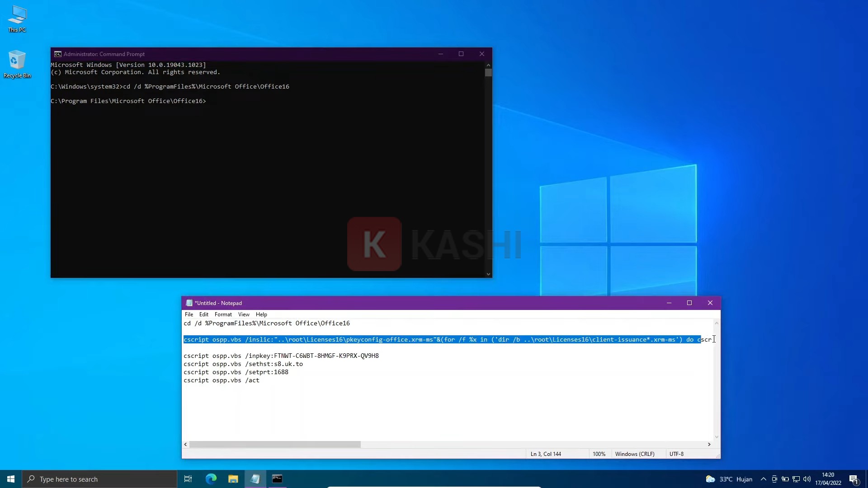Open Notepad Format menu
Image resolution: width=868 pixels, height=488 pixels.
coord(223,314)
